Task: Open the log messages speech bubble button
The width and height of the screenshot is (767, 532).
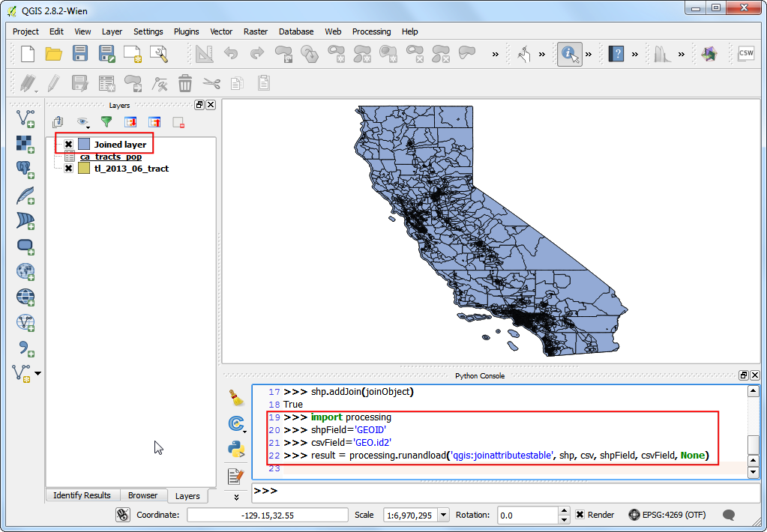Action: coord(729,515)
